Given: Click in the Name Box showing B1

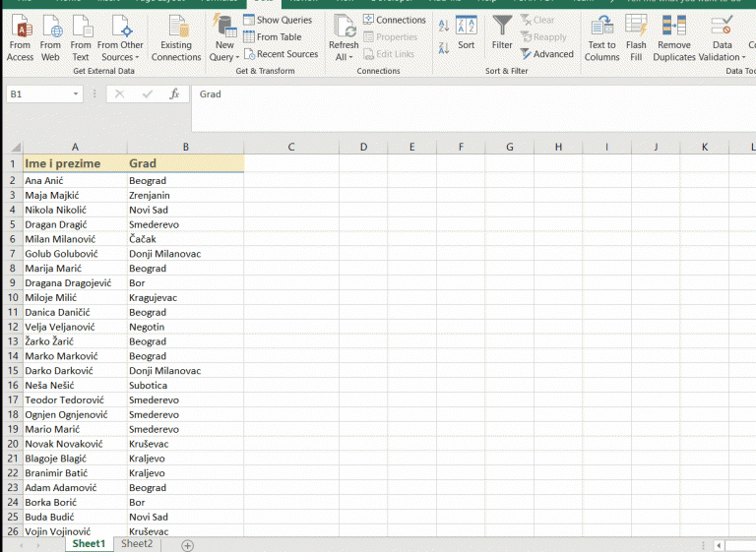Looking at the screenshot, I should tap(38, 94).
